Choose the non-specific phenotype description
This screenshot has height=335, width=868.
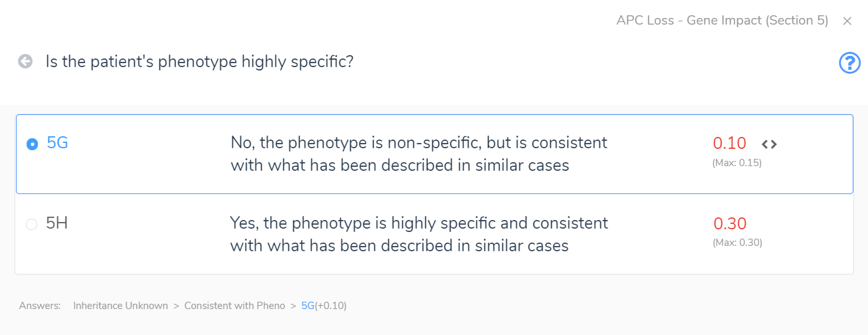click(x=419, y=154)
